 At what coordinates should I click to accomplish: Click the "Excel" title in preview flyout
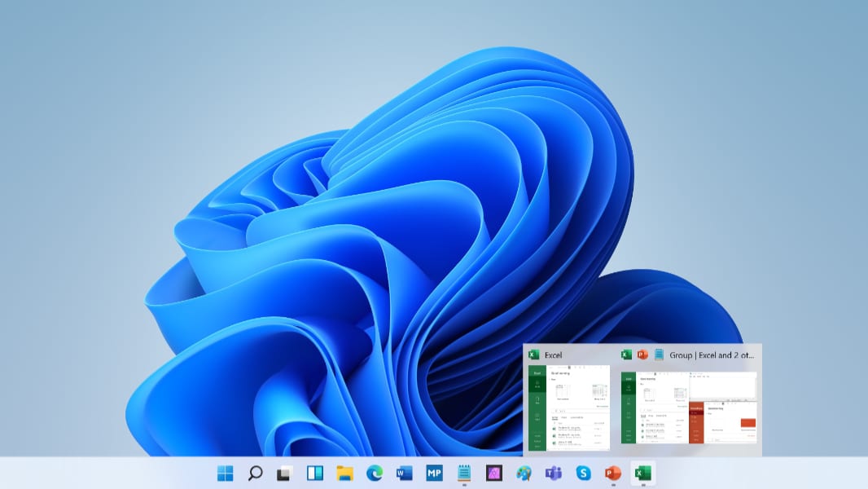pos(554,355)
